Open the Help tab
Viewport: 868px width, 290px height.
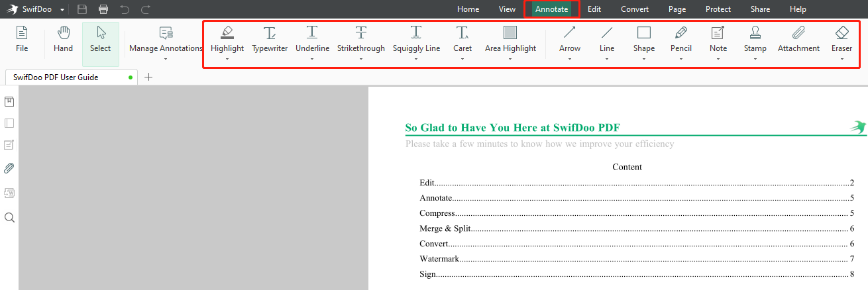coord(798,9)
